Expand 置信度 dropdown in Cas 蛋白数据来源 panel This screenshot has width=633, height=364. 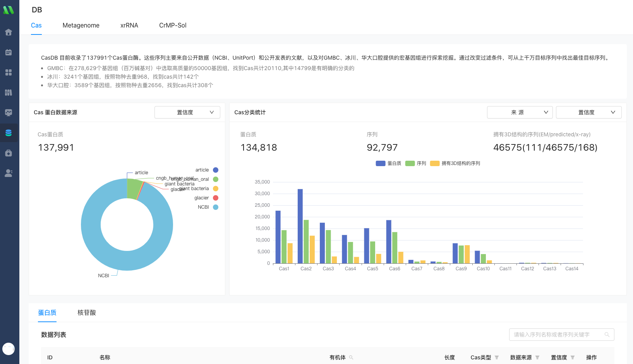187,112
